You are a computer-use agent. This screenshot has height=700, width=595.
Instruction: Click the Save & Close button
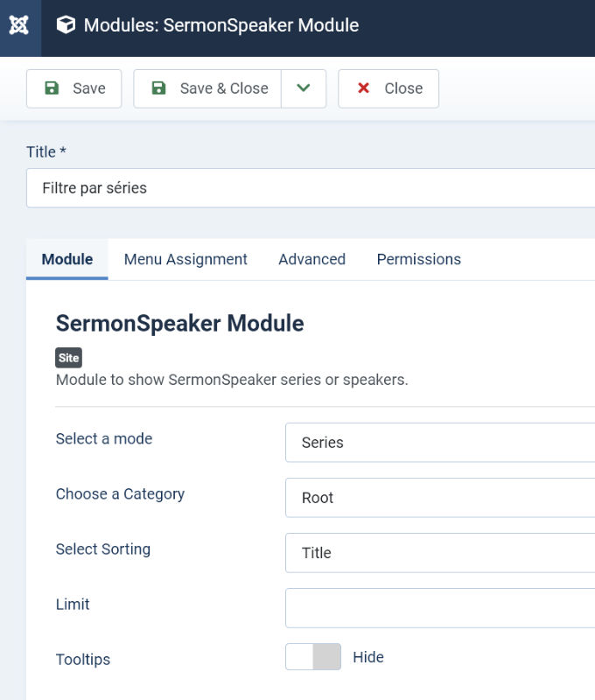click(207, 88)
